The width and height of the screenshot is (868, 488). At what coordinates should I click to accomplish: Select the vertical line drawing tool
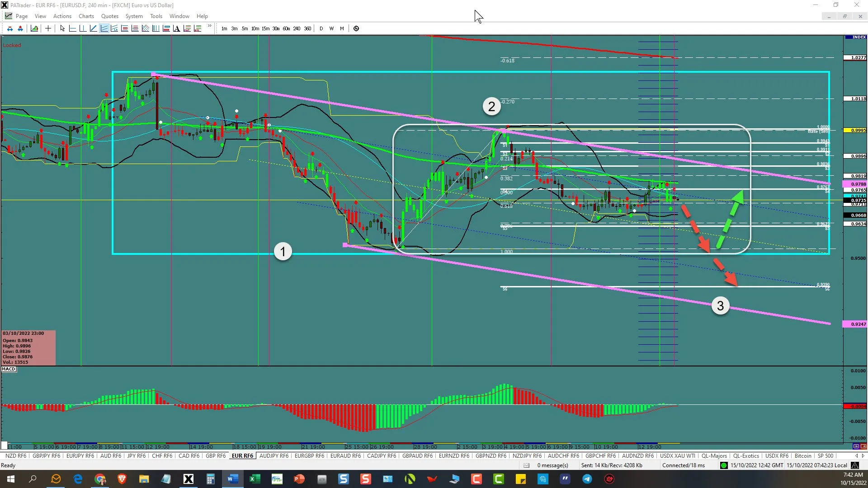click(x=83, y=28)
